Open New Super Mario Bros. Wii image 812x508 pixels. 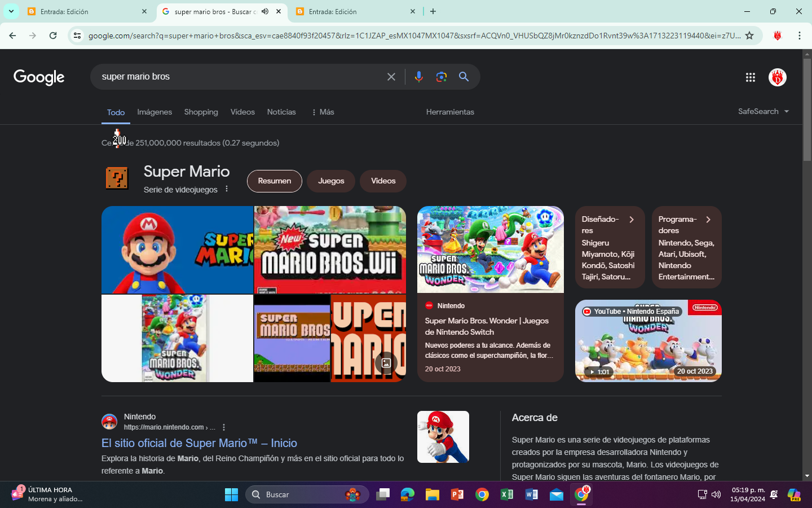coord(330,249)
